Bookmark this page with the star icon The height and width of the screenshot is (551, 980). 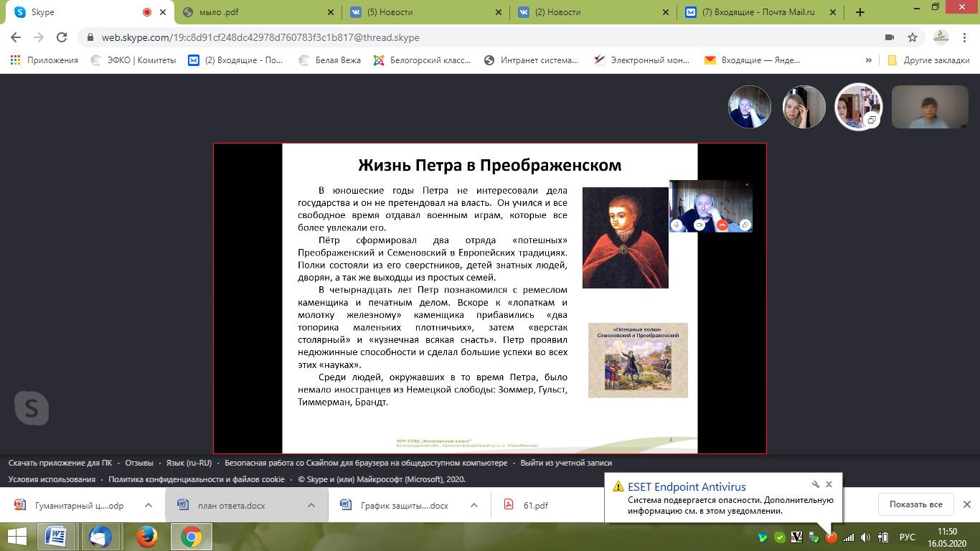[x=913, y=37]
